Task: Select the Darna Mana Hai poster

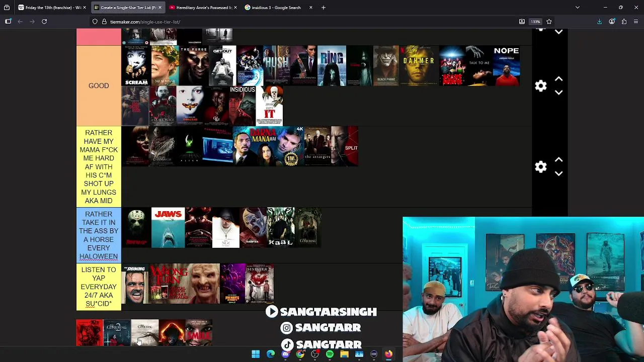Action: tap(269, 146)
